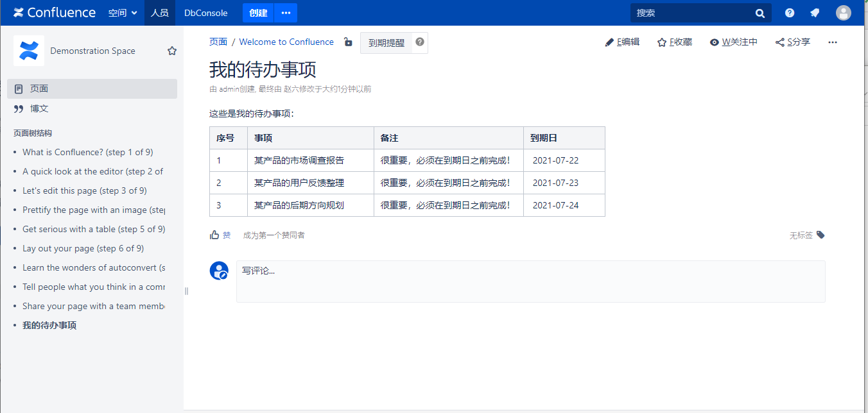Click the help question mark icon in header
The height and width of the screenshot is (413, 868).
(790, 13)
